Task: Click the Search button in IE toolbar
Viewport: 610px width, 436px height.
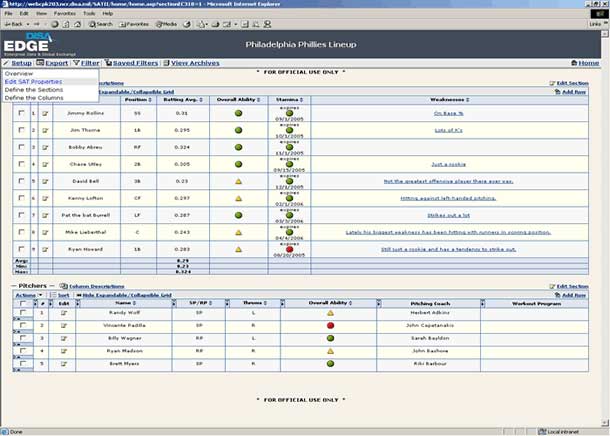Action: (100, 23)
